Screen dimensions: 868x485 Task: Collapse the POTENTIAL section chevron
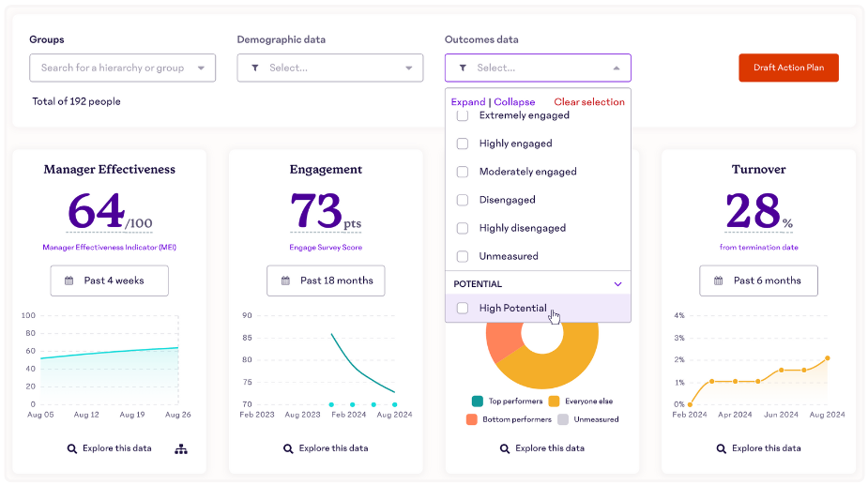tap(617, 284)
